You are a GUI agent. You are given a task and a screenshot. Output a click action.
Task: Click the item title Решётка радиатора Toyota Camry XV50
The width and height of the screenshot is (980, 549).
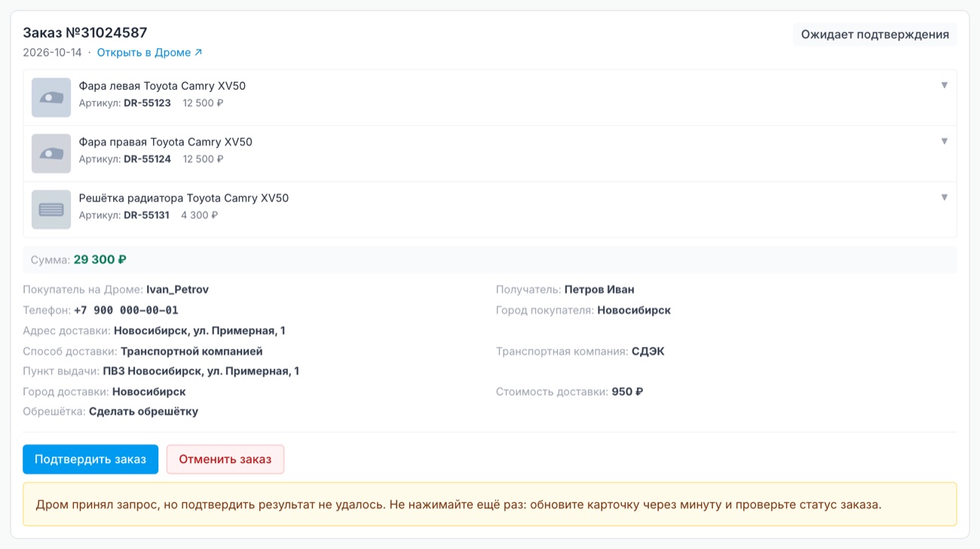coord(184,198)
